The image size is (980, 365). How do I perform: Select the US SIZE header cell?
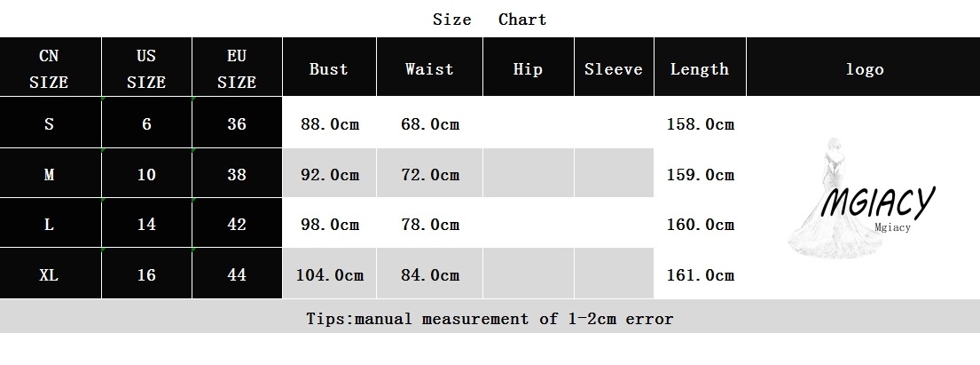[146, 67]
